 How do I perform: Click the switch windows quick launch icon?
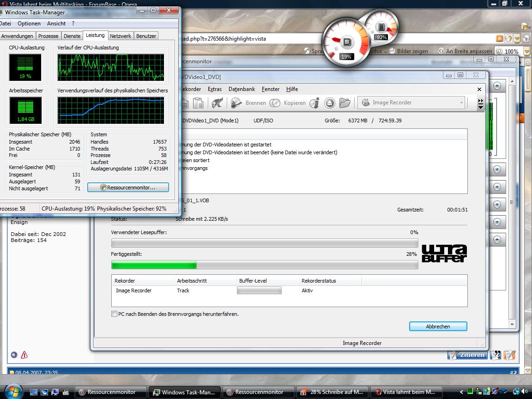44,392
